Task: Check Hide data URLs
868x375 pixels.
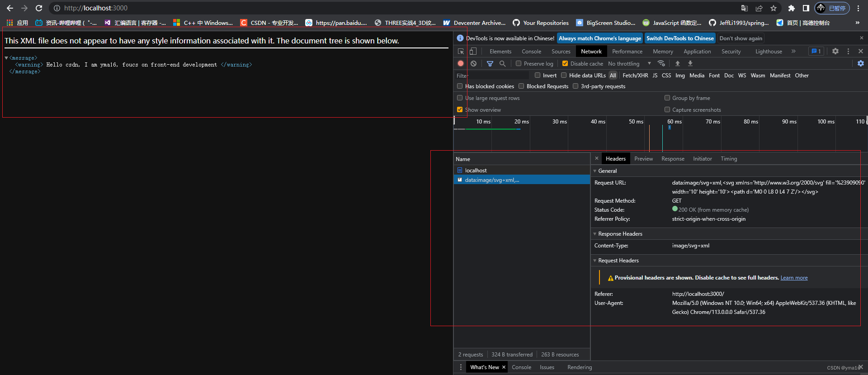Action: [564, 75]
